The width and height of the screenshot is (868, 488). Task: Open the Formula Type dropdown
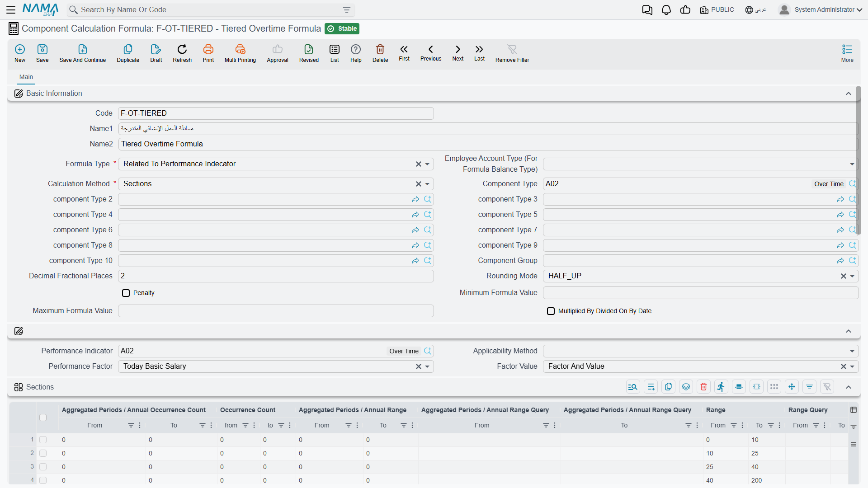pos(427,164)
